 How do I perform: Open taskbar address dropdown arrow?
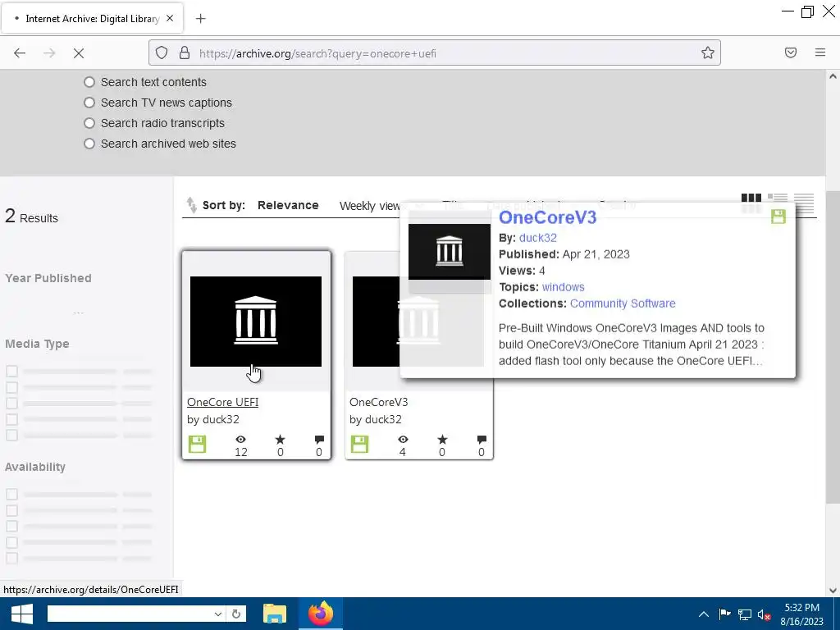click(218, 614)
